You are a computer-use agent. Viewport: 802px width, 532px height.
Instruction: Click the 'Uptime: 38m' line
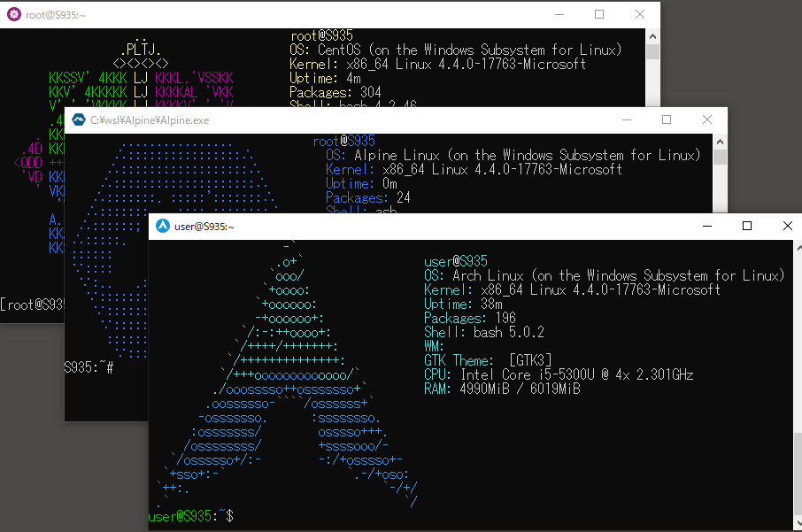coord(463,304)
